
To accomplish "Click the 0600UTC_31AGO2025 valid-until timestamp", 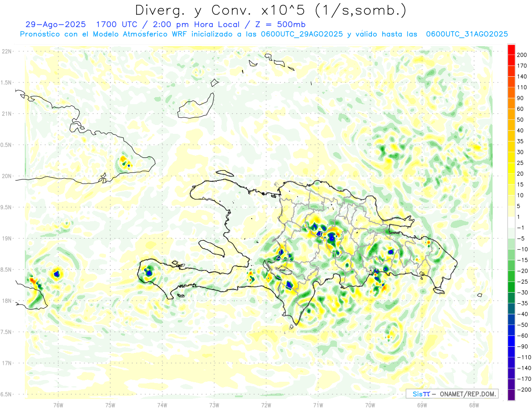I will pos(466,34).
